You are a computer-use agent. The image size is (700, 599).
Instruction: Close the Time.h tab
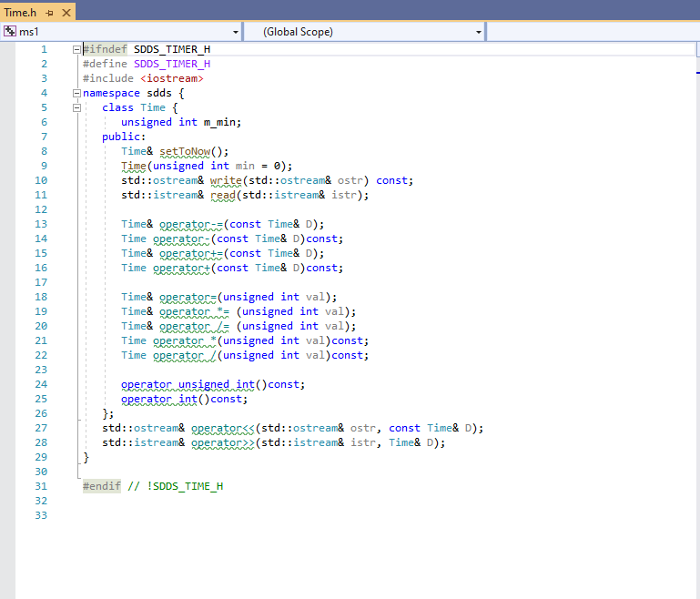pyautogui.click(x=66, y=13)
